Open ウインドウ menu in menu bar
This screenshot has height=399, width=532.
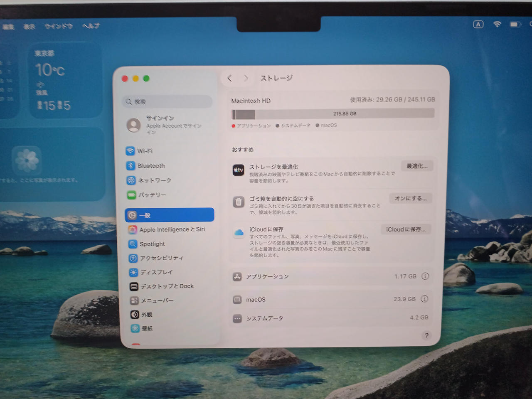(58, 26)
